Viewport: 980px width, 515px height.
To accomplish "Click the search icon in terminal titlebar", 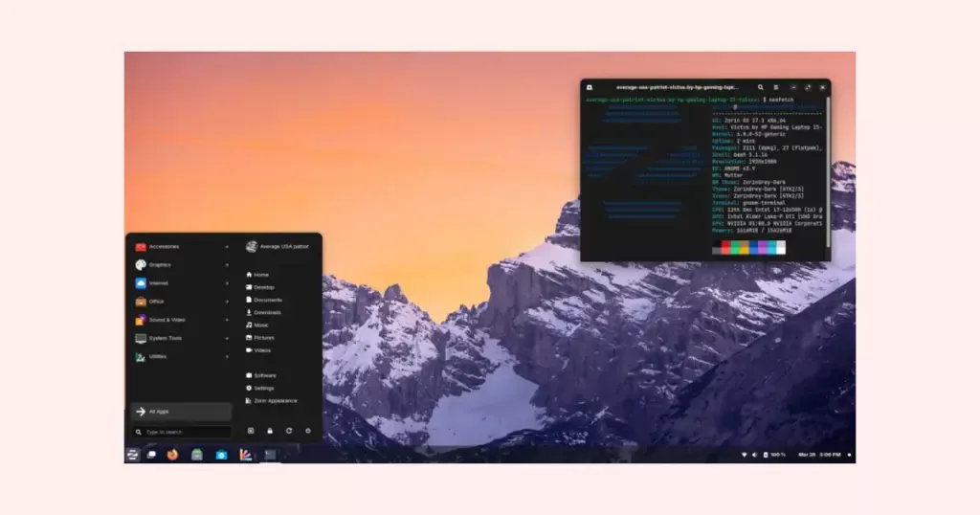I will coord(761,87).
